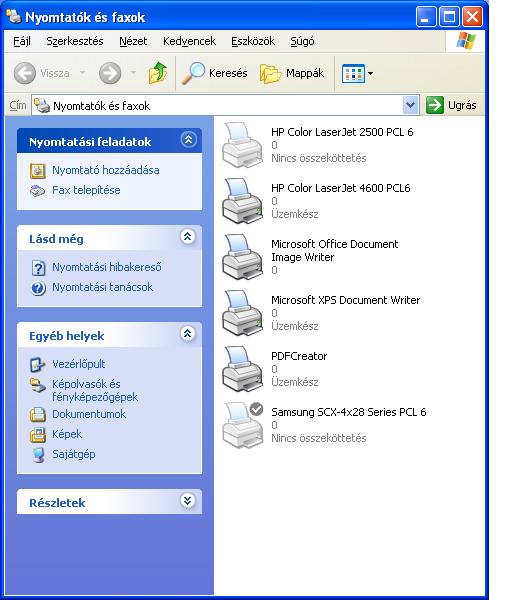Open the Kedvencek menu
512x600 pixels.
click(x=189, y=41)
